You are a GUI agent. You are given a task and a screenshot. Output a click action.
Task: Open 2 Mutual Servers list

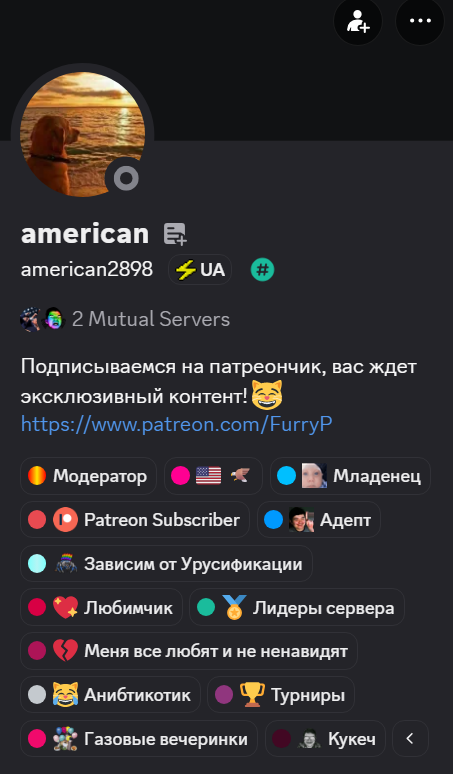125,319
